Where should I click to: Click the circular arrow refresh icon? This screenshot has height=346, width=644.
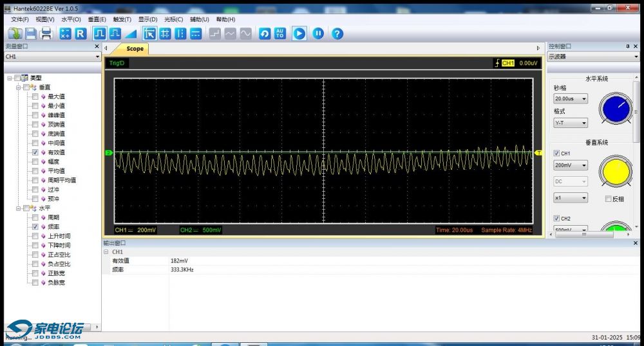(x=265, y=33)
